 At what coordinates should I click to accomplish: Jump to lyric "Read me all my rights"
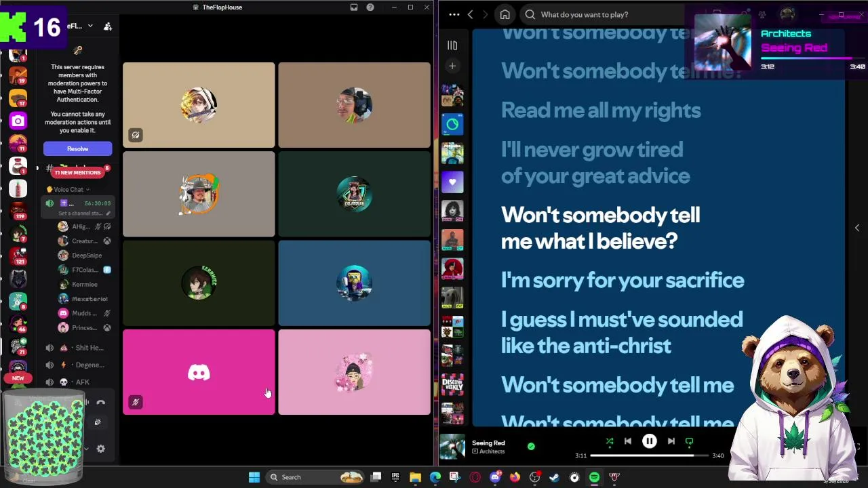601,110
